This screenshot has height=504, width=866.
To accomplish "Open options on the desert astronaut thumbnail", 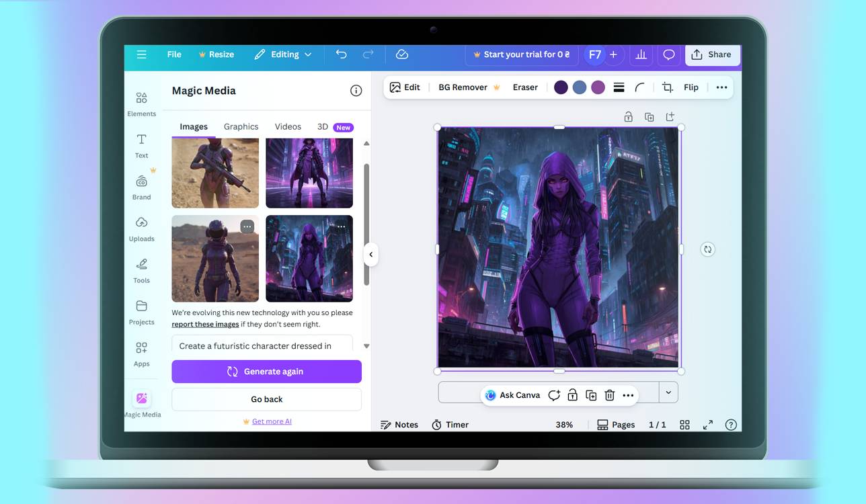I will pyautogui.click(x=247, y=226).
